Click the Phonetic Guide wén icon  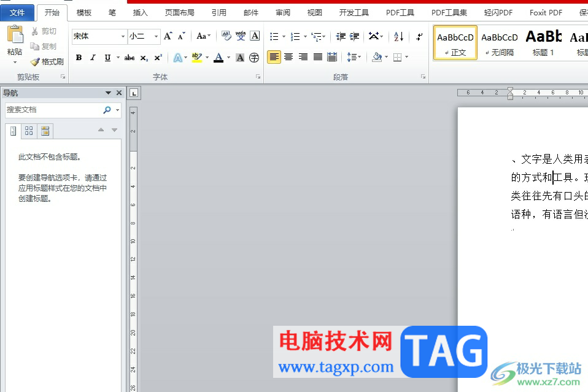(241, 36)
